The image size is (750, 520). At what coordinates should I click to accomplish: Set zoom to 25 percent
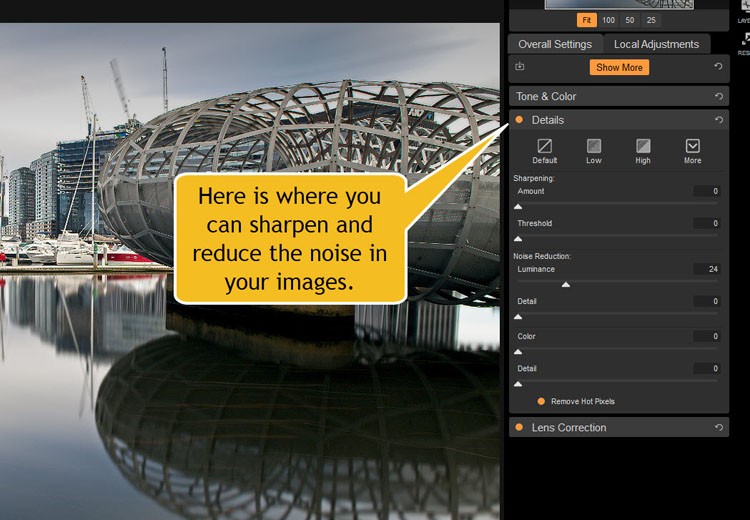(x=651, y=20)
